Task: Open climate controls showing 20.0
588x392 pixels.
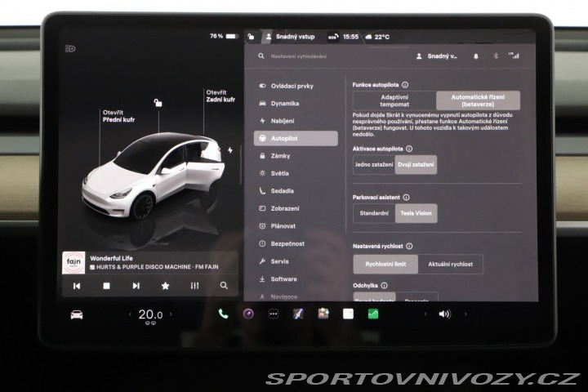Action: coord(150,314)
